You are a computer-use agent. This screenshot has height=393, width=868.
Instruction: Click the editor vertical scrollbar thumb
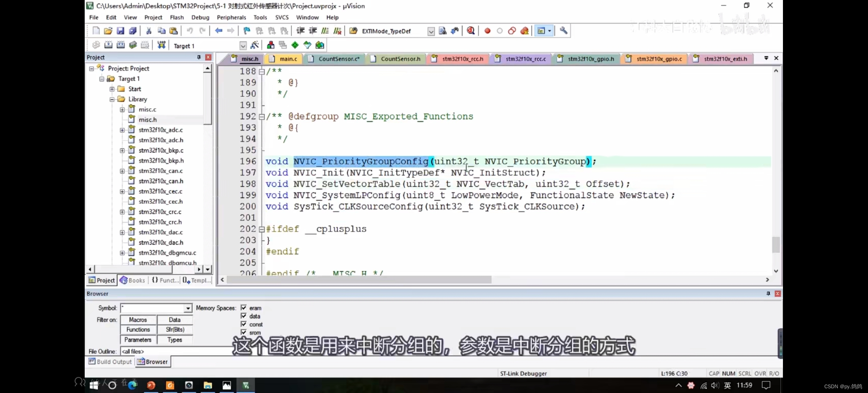(776, 245)
